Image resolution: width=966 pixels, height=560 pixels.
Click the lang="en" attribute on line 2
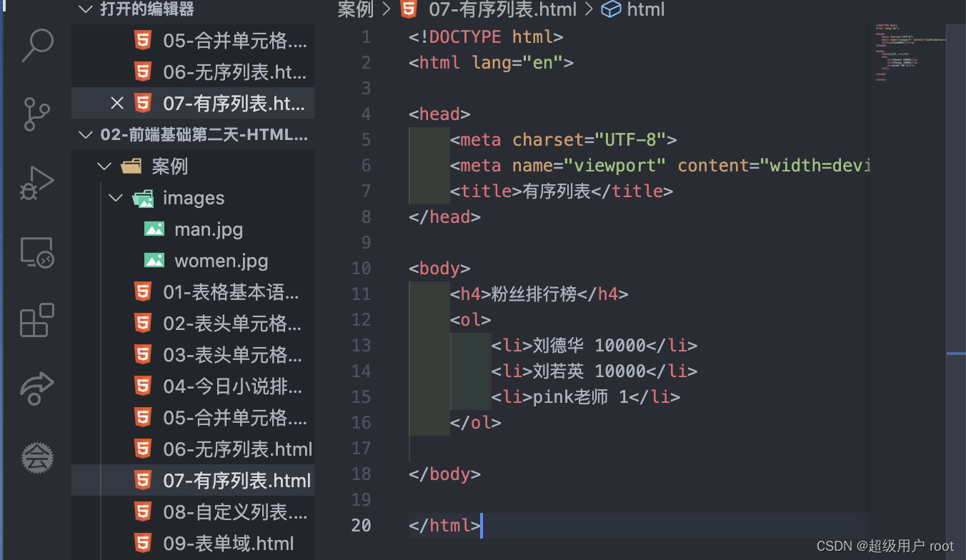pyautogui.click(x=517, y=62)
